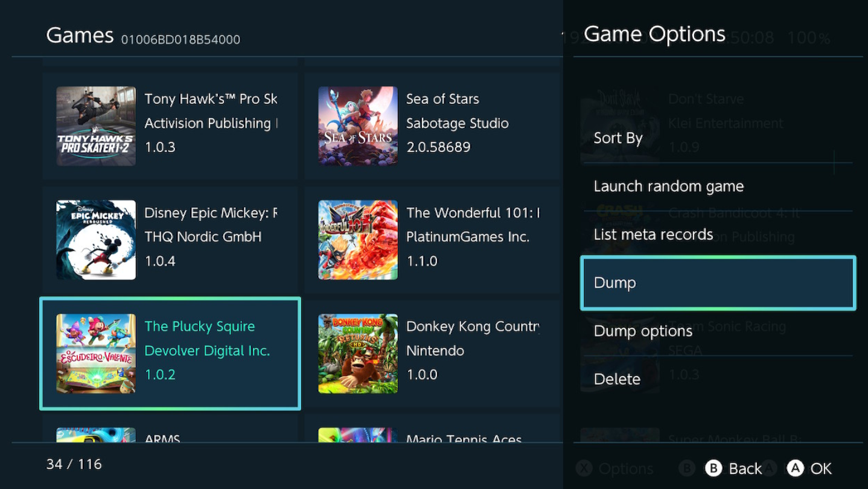Click the Back label in footer

point(745,468)
